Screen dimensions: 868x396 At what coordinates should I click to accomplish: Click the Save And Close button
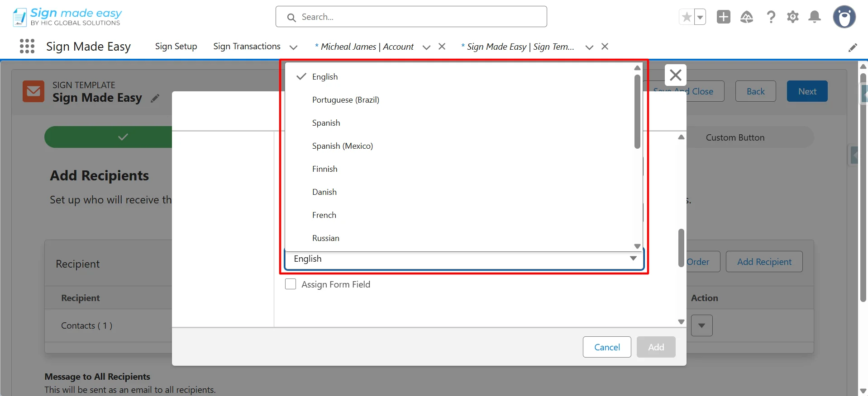tap(683, 91)
